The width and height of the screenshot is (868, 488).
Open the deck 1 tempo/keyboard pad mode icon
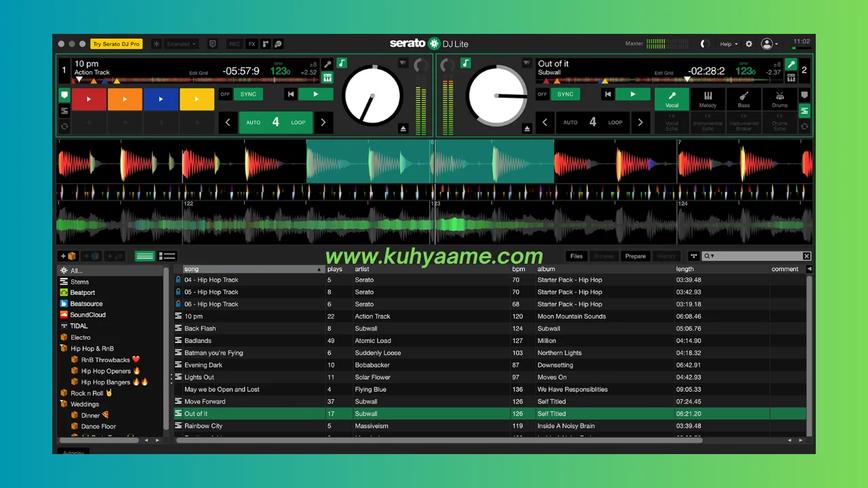coord(328,77)
